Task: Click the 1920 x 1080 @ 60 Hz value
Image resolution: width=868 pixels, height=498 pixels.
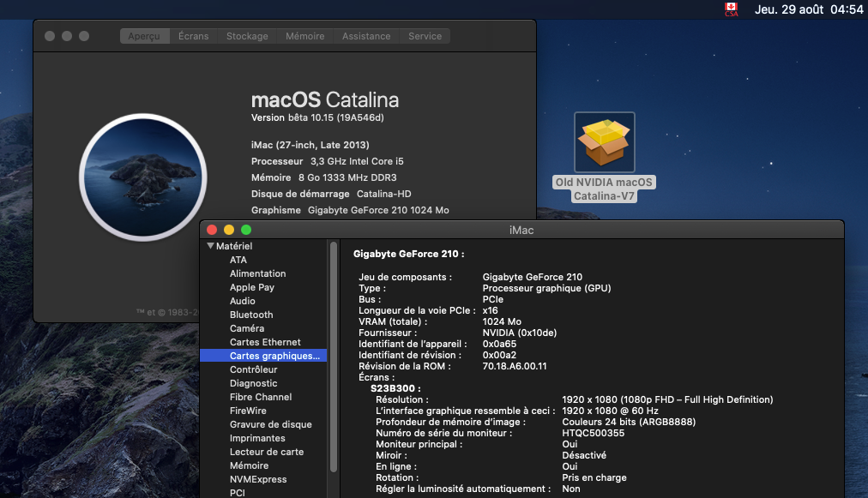Action: tap(610, 411)
